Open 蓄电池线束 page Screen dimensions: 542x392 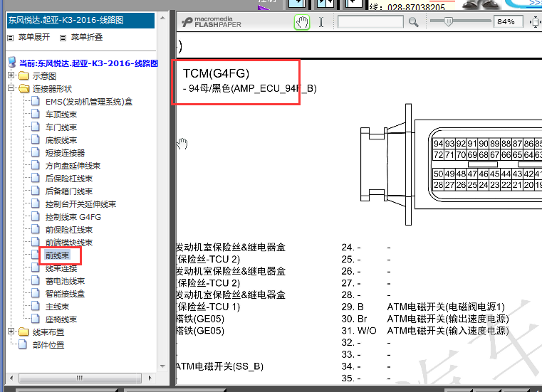click(x=65, y=281)
